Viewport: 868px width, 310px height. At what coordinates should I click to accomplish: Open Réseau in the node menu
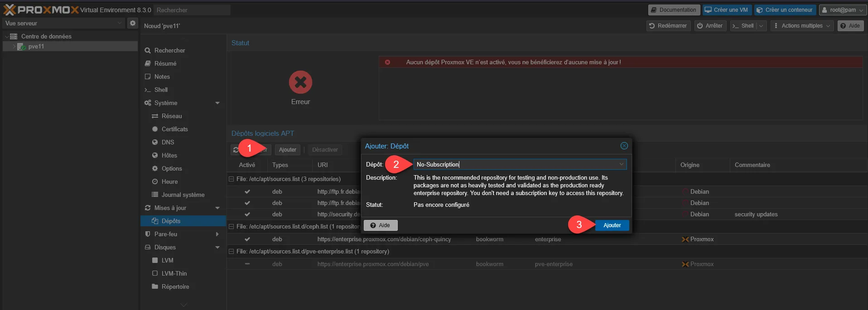pos(171,116)
